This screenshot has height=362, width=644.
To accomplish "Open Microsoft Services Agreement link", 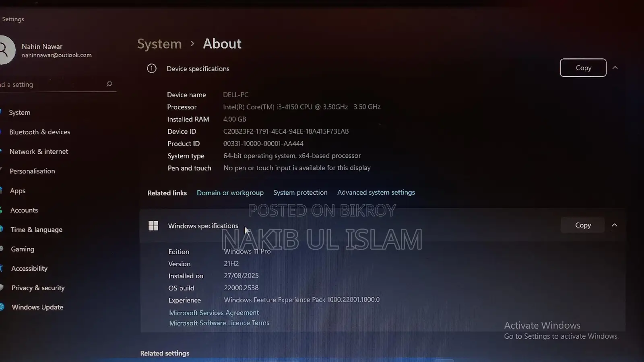I will pos(214,313).
